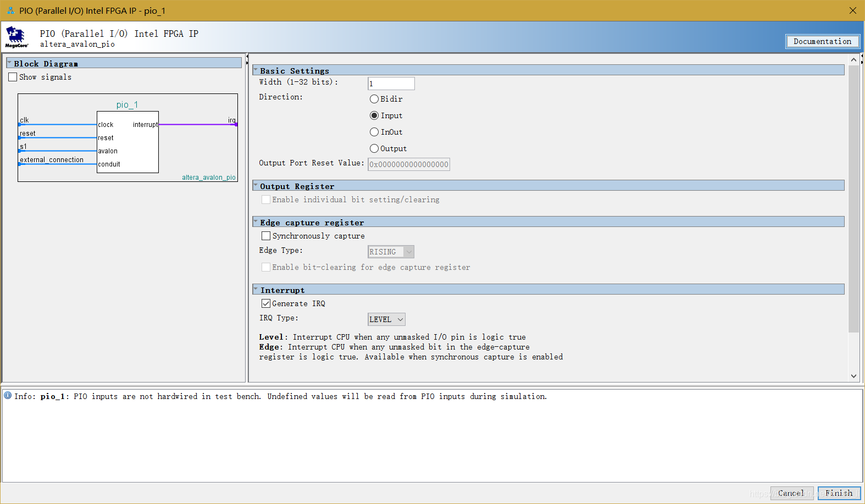This screenshot has height=504, width=865.
Task: Open the IRQ Type LEVEL dropdown
Action: pyautogui.click(x=386, y=319)
